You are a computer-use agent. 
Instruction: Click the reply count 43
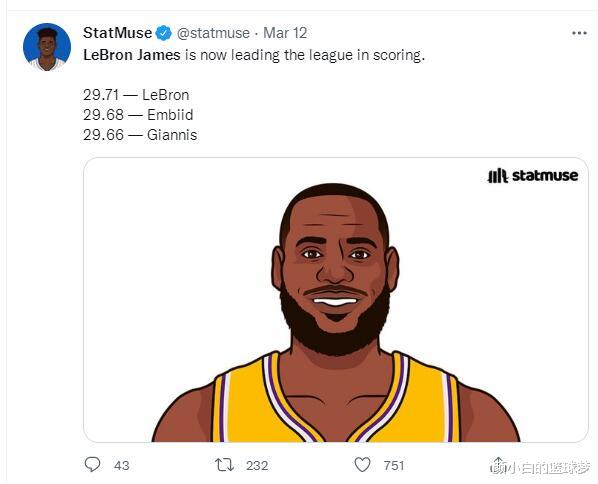click(122, 465)
